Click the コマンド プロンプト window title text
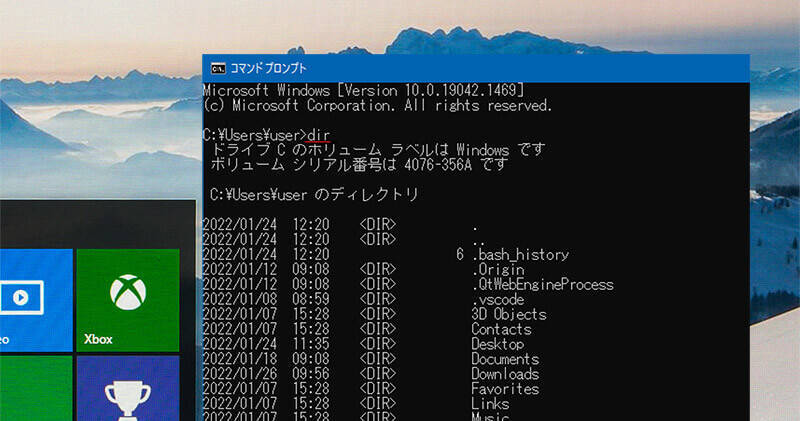 click(x=268, y=68)
